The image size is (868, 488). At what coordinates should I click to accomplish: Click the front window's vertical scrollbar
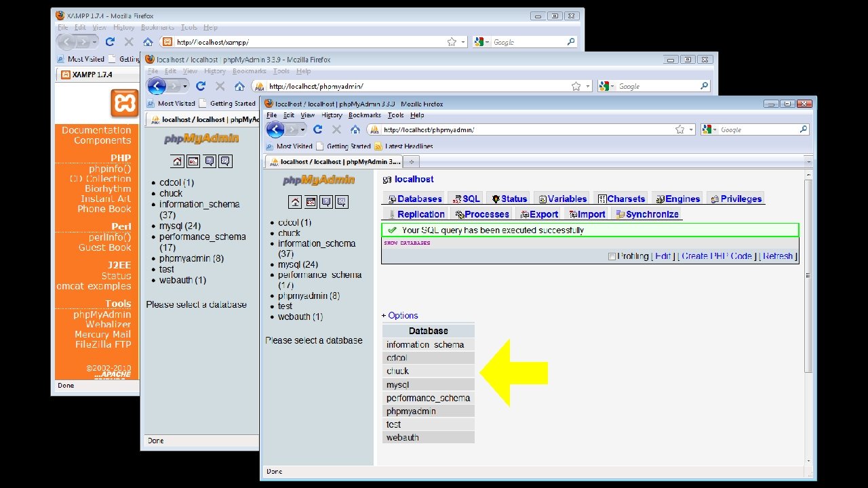tap(808, 274)
